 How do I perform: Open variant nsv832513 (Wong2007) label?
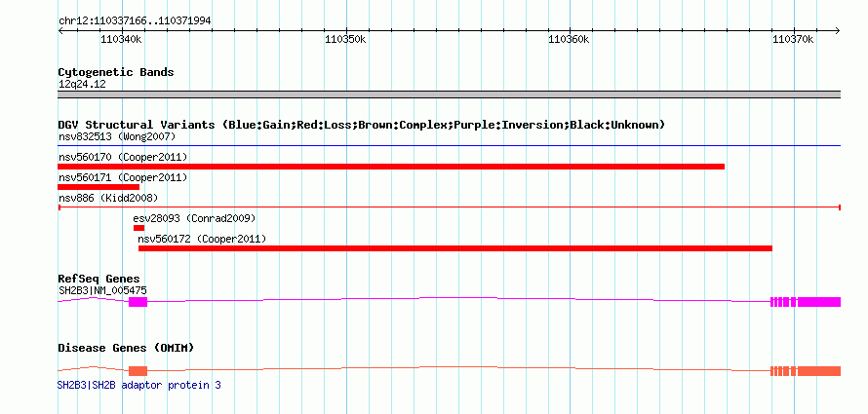117,136
